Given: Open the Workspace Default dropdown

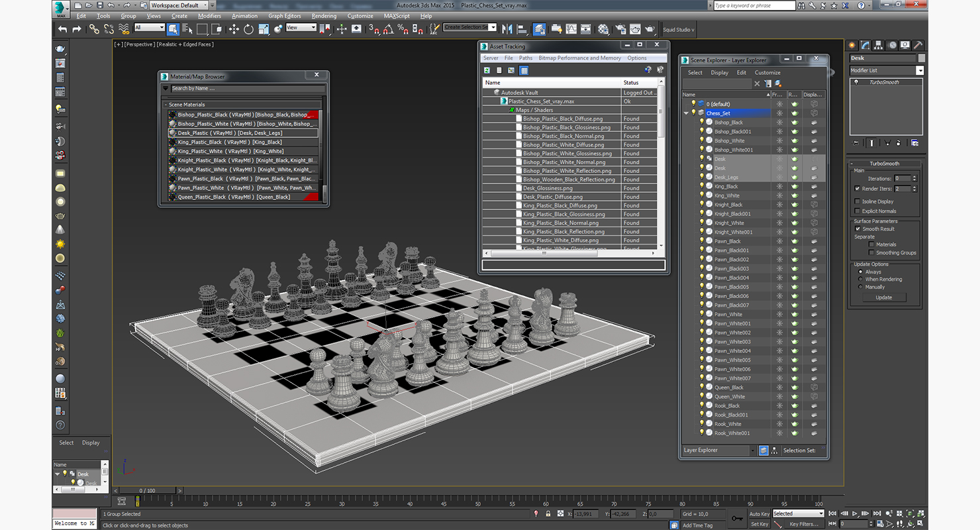Looking at the screenshot, I should pos(178,5).
